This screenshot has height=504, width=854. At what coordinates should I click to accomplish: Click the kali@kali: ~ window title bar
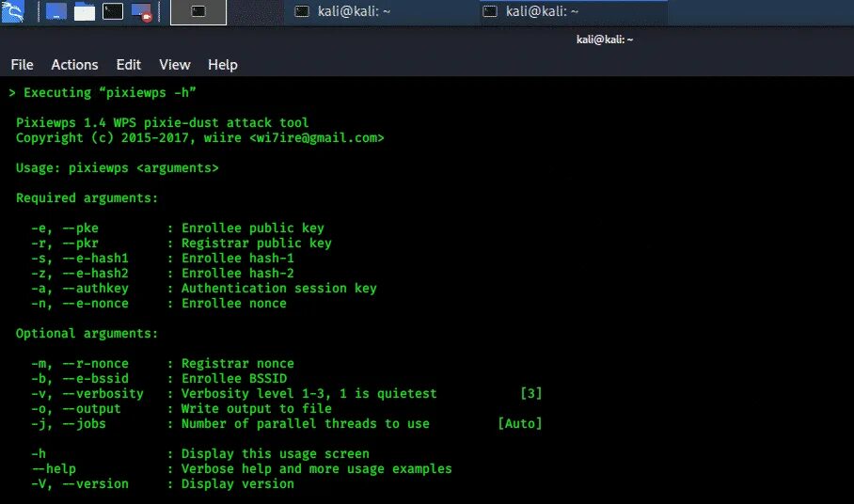click(x=605, y=39)
